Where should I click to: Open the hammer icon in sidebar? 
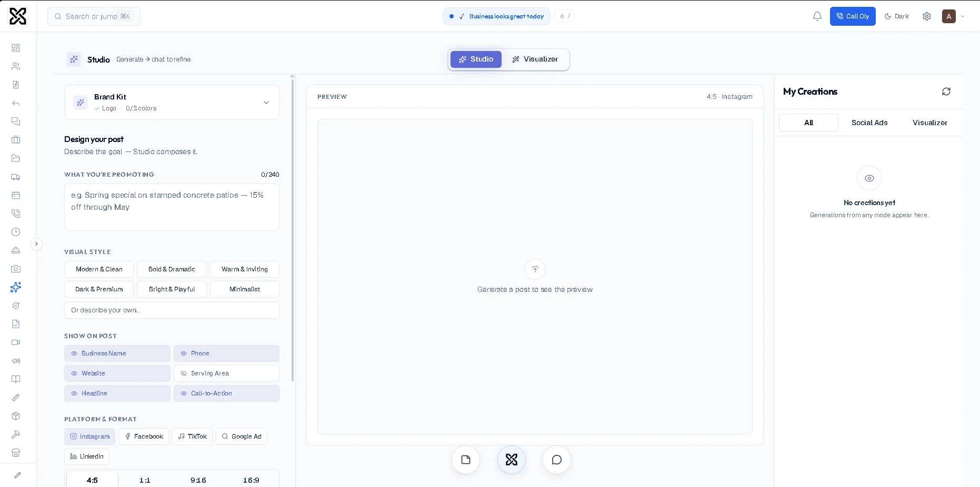click(x=16, y=434)
